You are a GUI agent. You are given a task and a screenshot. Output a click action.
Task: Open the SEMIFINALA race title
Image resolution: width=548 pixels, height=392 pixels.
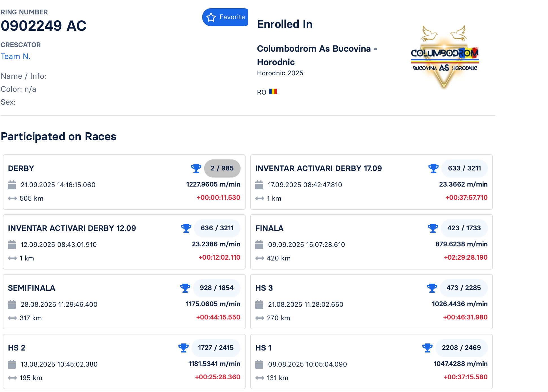(32, 288)
